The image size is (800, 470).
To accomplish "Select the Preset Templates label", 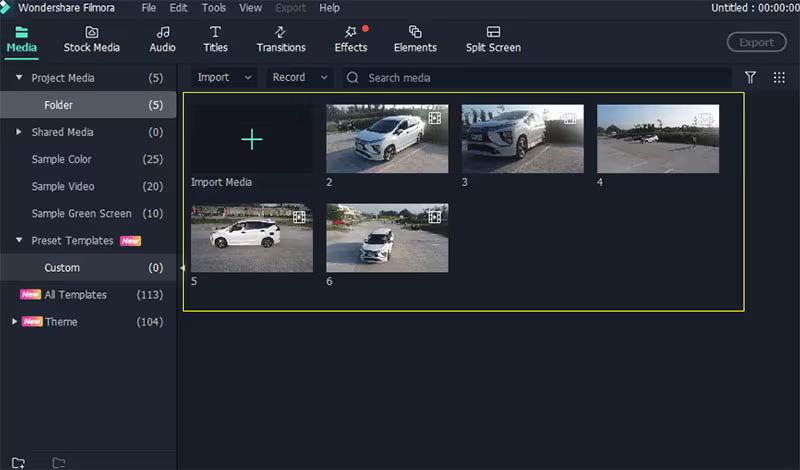I will tap(72, 240).
